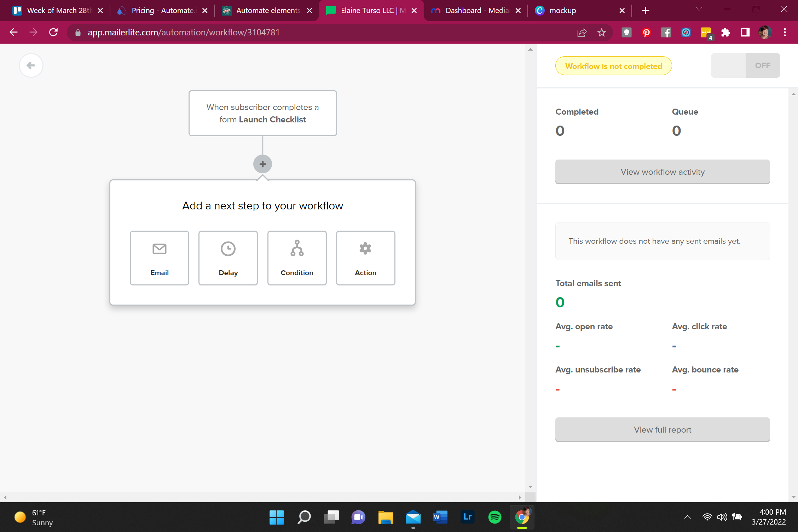Add an Email step to workflow
Image resolution: width=798 pixels, height=532 pixels.
(x=159, y=258)
